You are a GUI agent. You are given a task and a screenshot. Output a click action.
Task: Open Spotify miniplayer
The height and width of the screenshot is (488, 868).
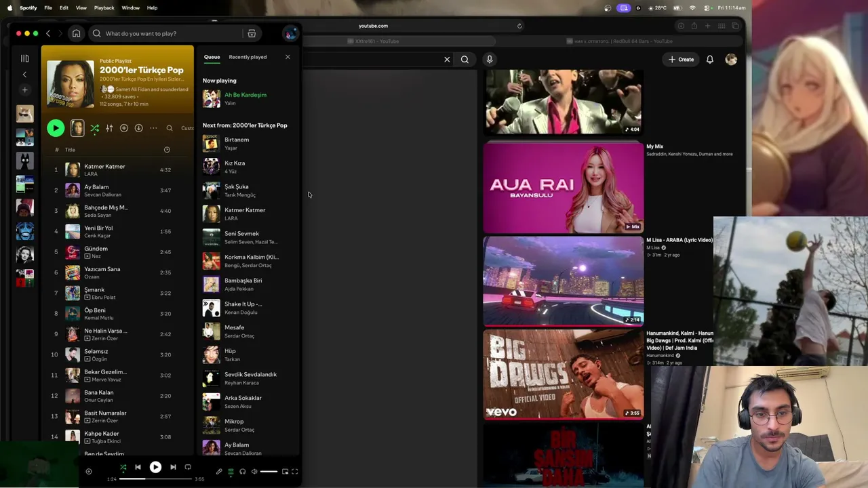[x=285, y=472]
